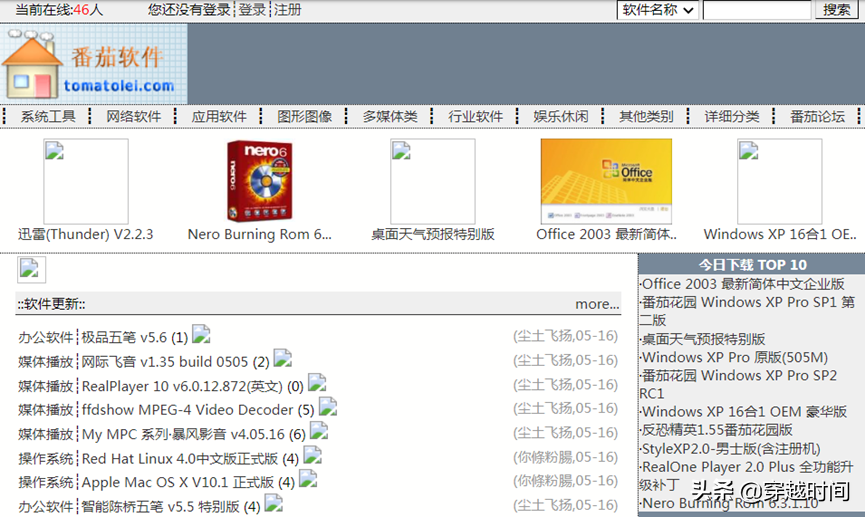Open TOP 10 反恐精英1.55番茄花园版
The height and width of the screenshot is (517, 865).
[x=717, y=430]
